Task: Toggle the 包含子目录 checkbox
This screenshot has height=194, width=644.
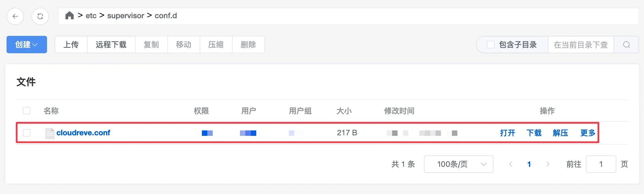Action: (490, 45)
